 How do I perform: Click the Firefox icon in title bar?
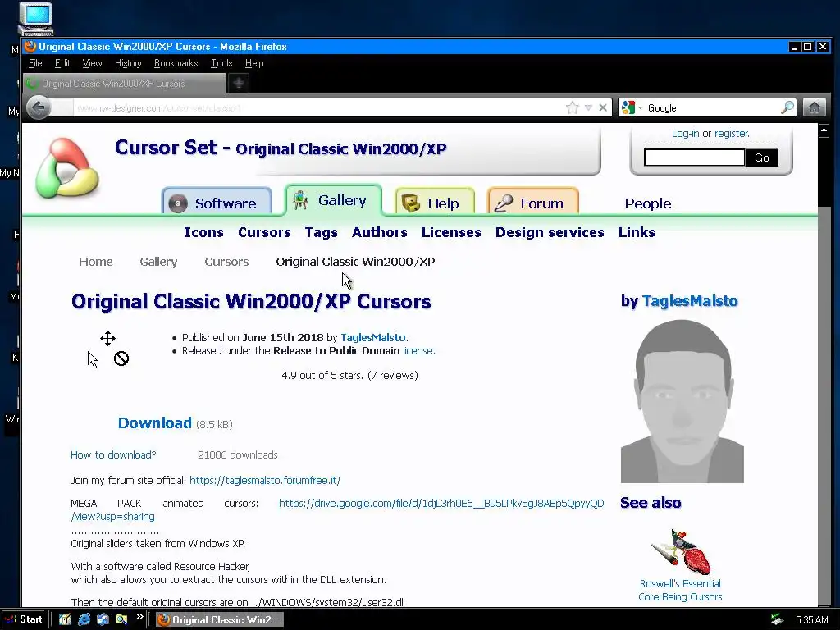[x=30, y=46]
